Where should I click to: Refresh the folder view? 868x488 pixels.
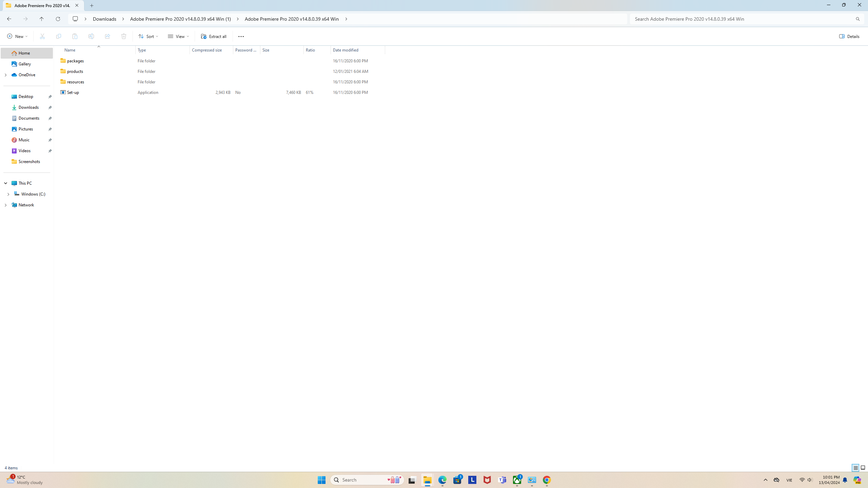58,19
